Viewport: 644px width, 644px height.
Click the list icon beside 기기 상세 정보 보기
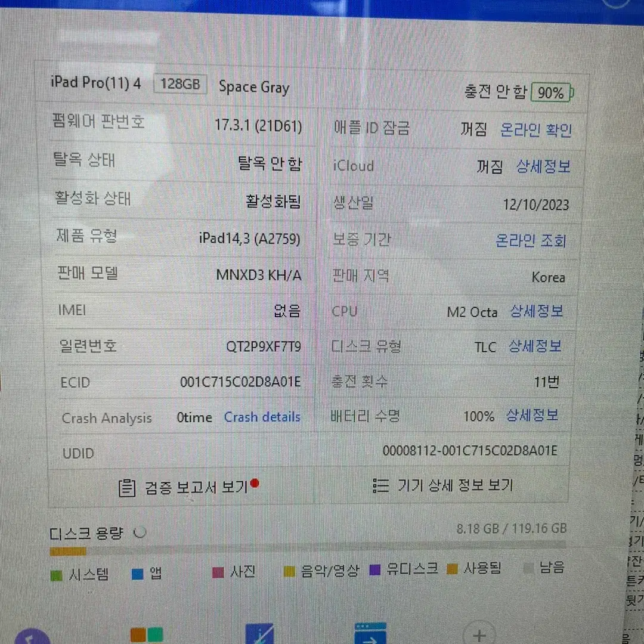380,485
